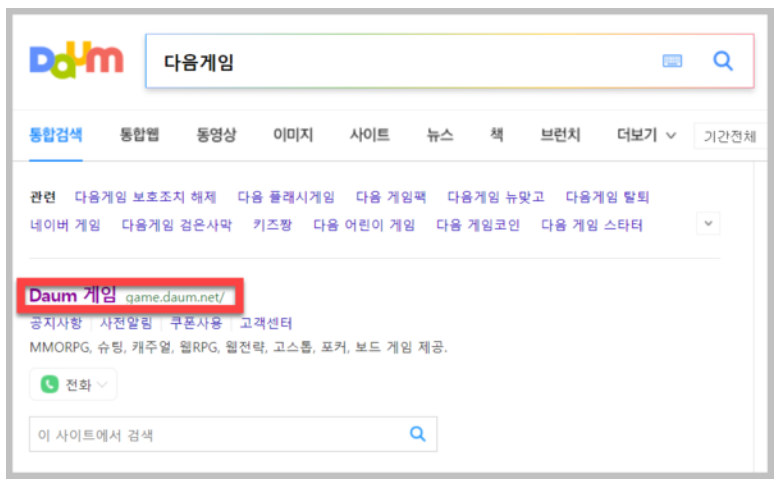Open the 기간전체 period filter
The image size is (781, 481).
[730, 136]
